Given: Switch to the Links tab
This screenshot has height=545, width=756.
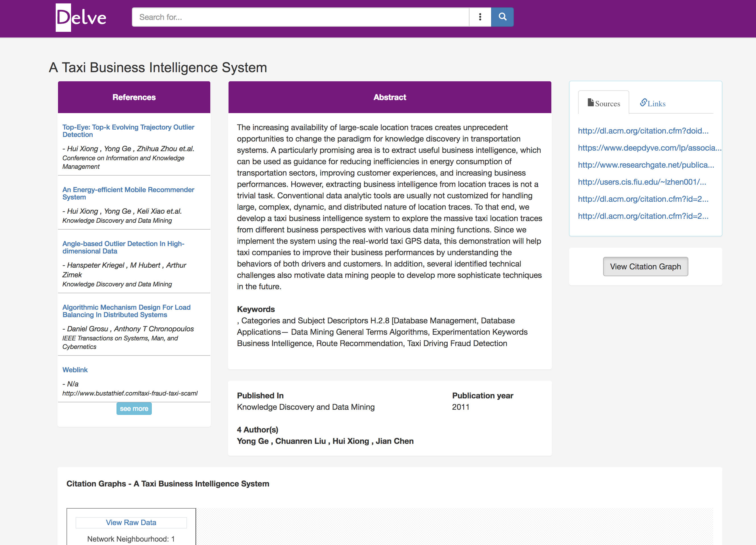Looking at the screenshot, I should 653,103.
